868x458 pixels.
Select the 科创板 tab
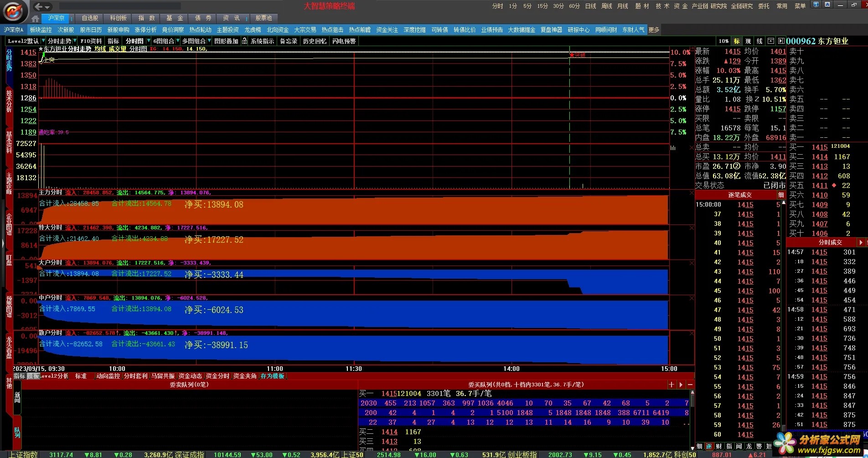pyautogui.click(x=118, y=18)
